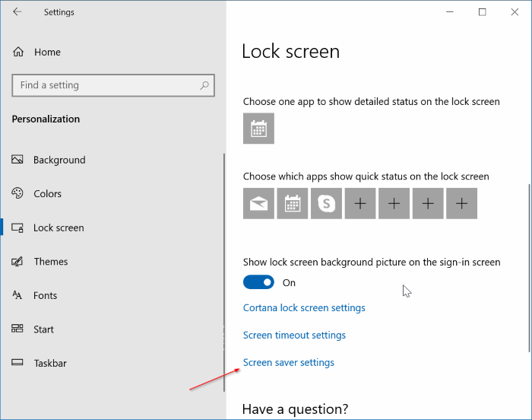The width and height of the screenshot is (532, 420).
Task: Click the Background picture icon
Action: click(x=17, y=159)
